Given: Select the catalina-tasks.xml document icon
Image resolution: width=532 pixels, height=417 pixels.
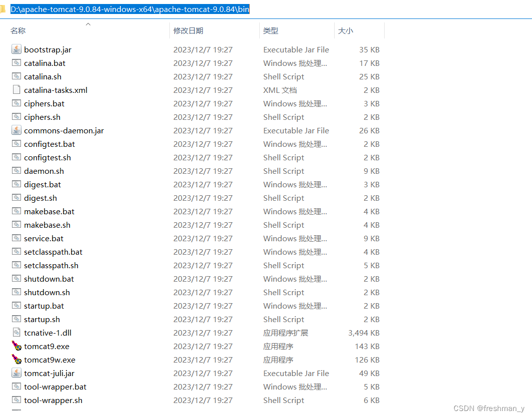Looking at the screenshot, I should (x=16, y=89).
